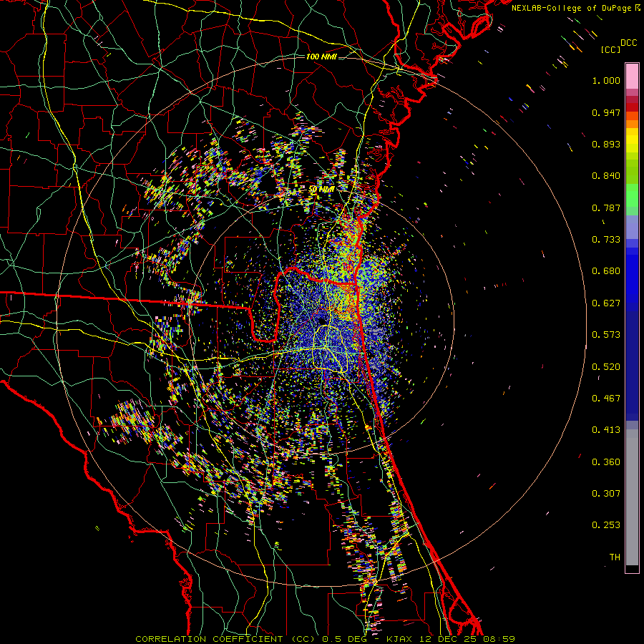Image resolution: width=644 pixels, height=644 pixels.
Task: Click the 0.840 legend value
Action: click(606, 176)
